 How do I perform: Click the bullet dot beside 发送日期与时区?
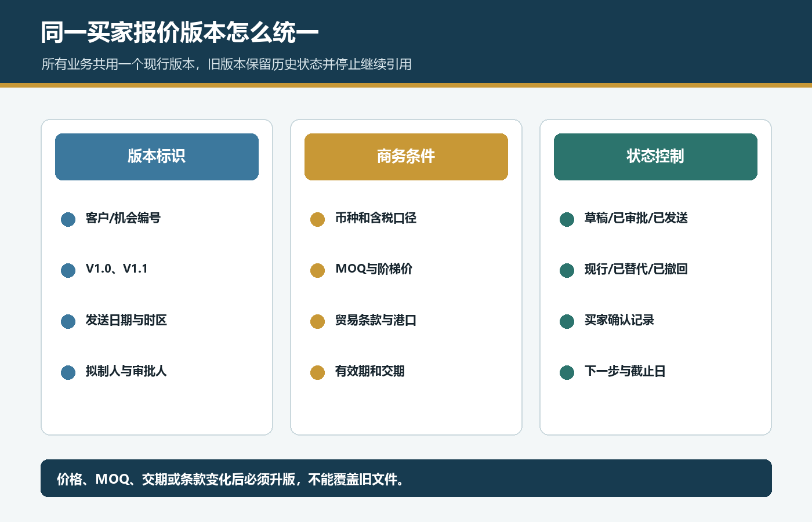(x=68, y=321)
